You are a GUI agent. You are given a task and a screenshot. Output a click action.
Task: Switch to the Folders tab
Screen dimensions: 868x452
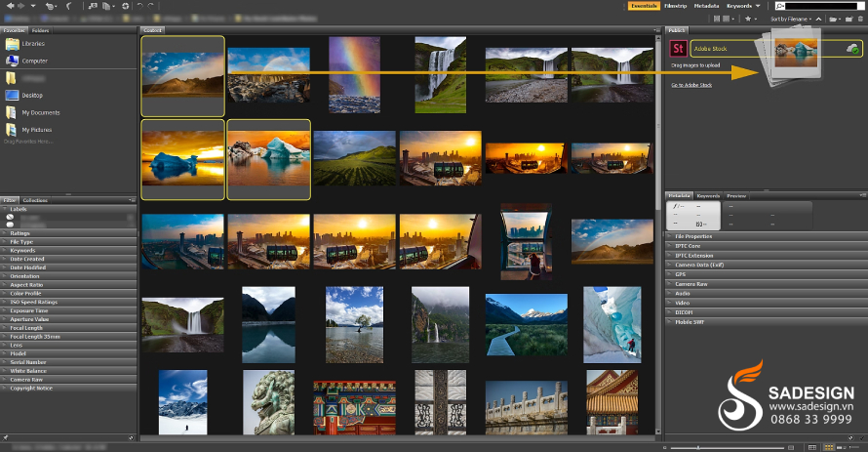[x=40, y=30]
